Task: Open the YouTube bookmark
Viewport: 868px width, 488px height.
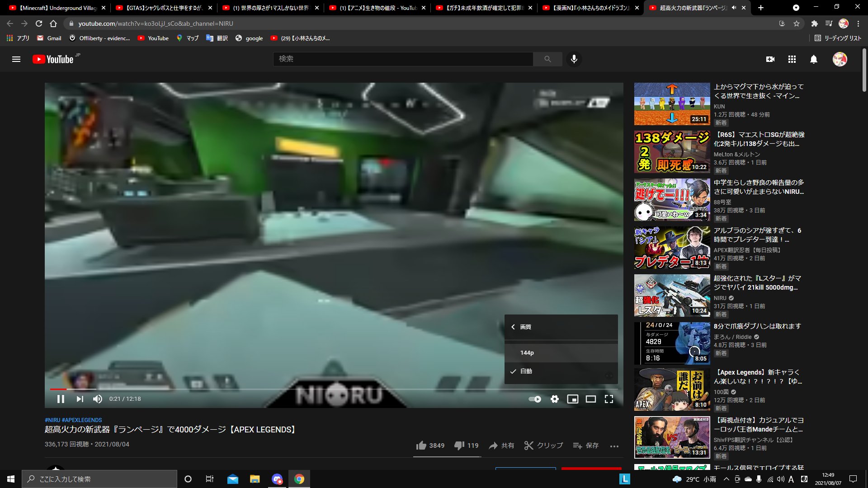Action: coord(153,38)
